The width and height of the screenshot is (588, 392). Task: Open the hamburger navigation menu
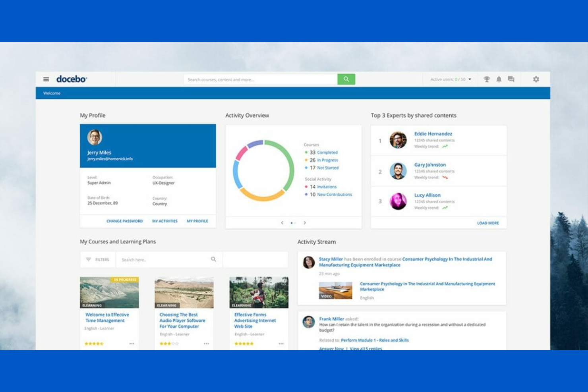[x=46, y=79]
